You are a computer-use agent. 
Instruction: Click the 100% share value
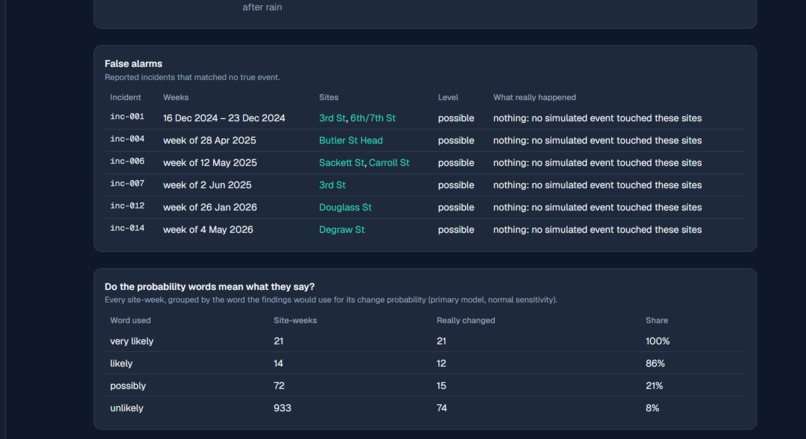click(657, 341)
